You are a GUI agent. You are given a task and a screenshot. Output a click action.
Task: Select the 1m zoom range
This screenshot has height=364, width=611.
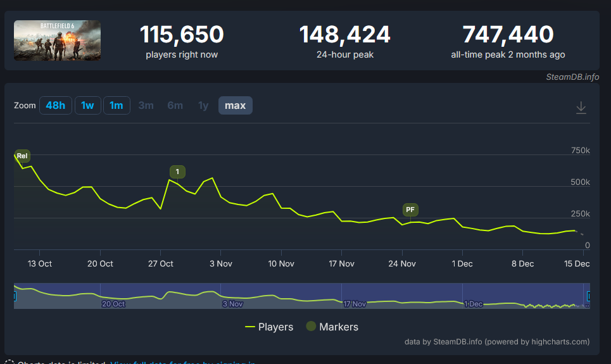click(x=117, y=105)
